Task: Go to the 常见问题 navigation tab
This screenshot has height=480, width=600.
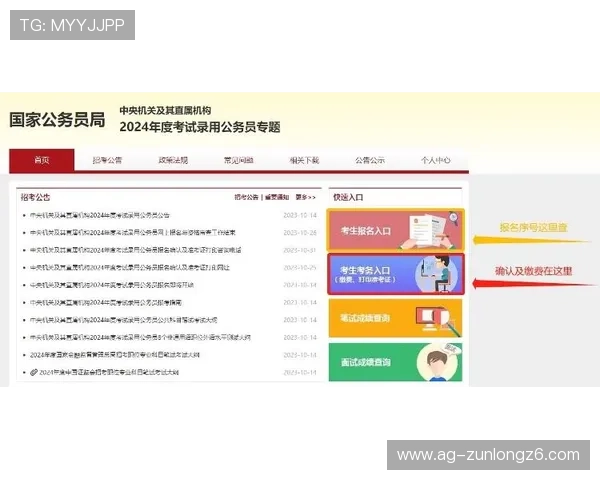Action: (239, 160)
